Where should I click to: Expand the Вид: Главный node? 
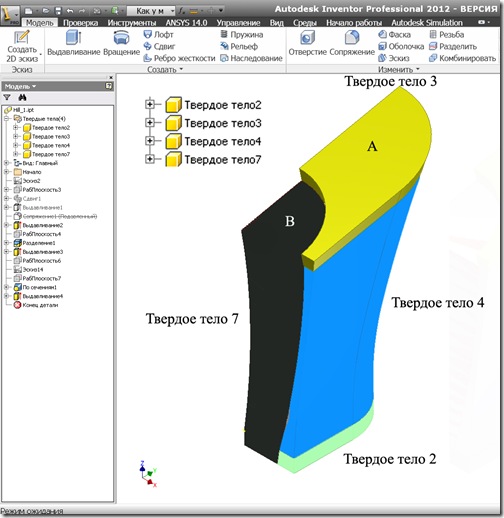point(6,163)
